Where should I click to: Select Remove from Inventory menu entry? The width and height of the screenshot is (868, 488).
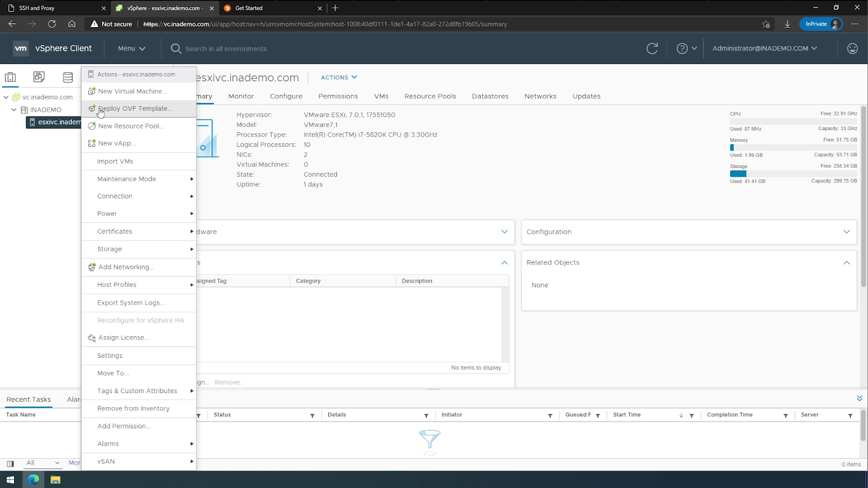click(139, 408)
